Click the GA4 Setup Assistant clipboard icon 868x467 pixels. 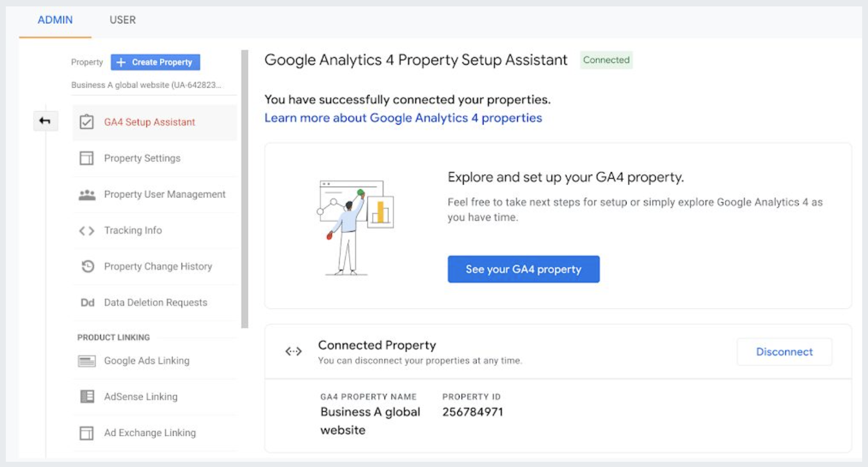point(87,122)
